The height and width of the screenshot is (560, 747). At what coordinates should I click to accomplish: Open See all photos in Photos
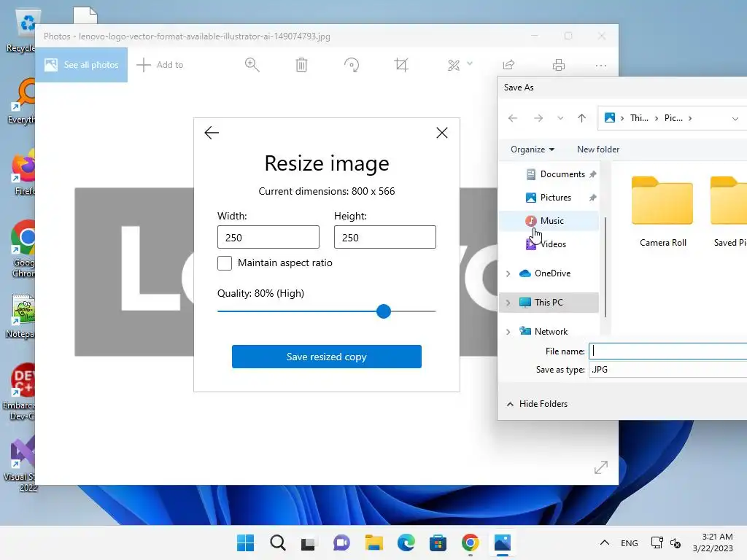tap(82, 65)
